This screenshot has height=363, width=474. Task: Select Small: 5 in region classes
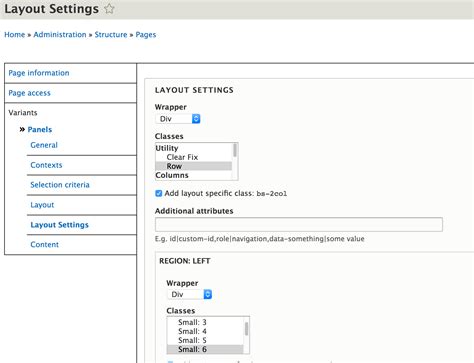coord(192,340)
